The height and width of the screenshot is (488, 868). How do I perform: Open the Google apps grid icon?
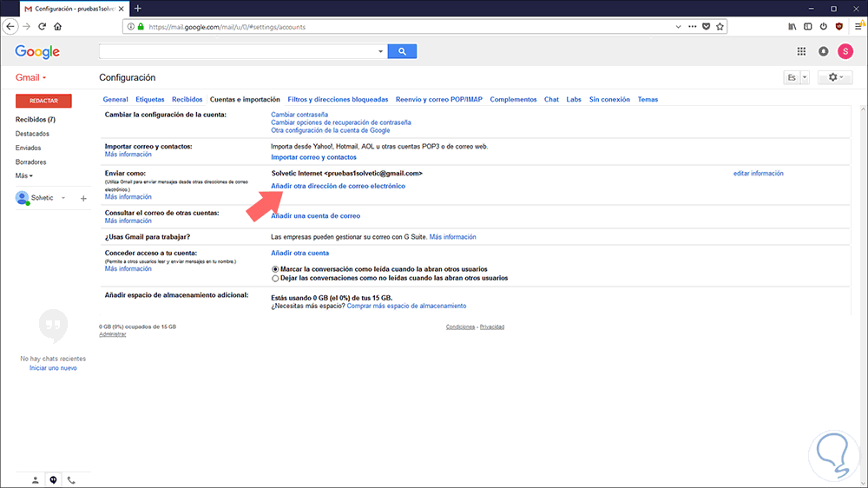801,51
